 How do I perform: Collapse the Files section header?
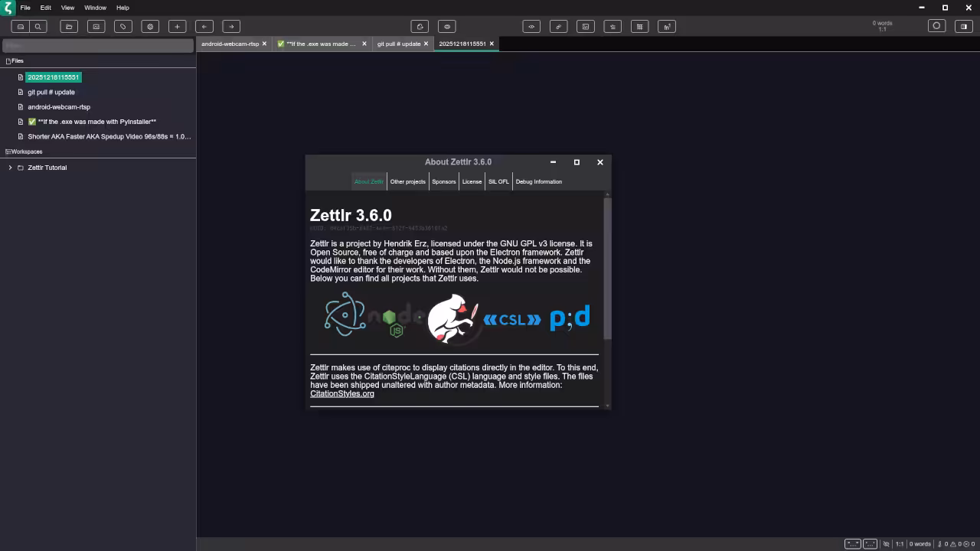click(15, 60)
